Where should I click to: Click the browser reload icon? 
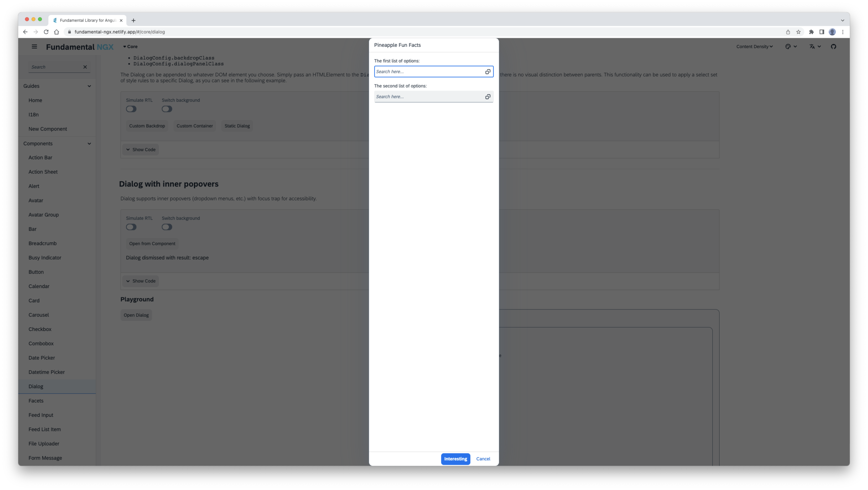(x=46, y=32)
